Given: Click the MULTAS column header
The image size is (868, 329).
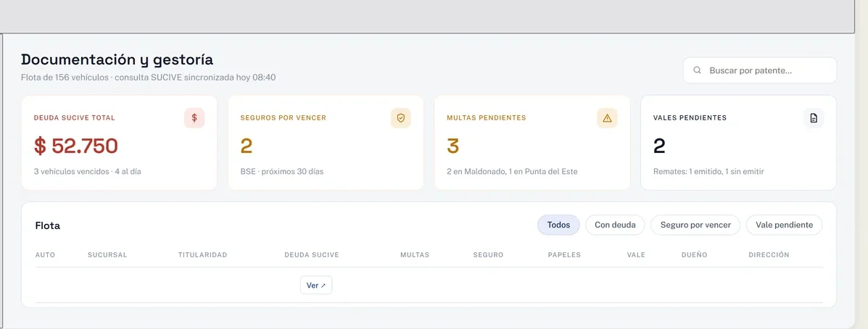Looking at the screenshot, I should point(415,255).
